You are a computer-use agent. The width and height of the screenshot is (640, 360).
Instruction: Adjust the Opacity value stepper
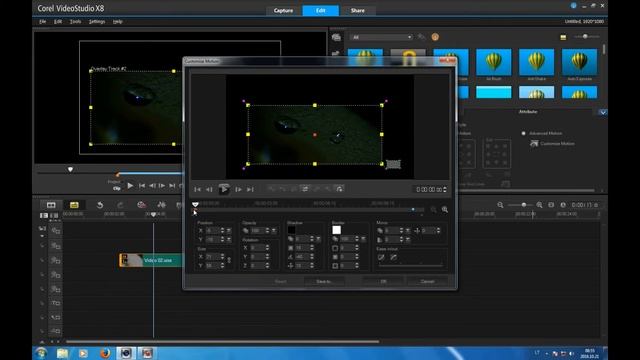point(267,231)
